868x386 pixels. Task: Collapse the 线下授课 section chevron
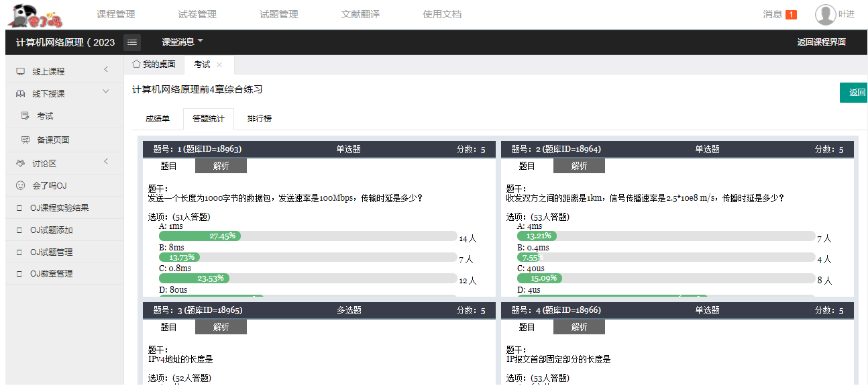pyautogui.click(x=106, y=92)
